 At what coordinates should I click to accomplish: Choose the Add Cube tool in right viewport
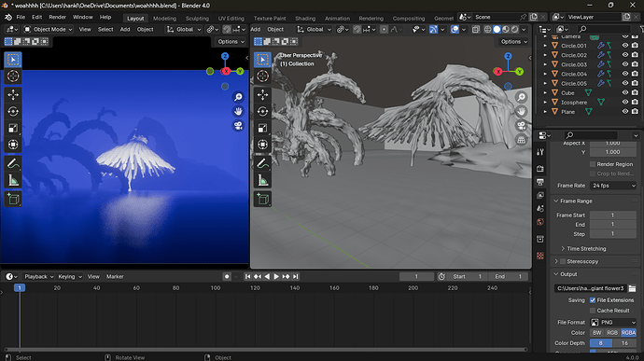click(x=263, y=200)
